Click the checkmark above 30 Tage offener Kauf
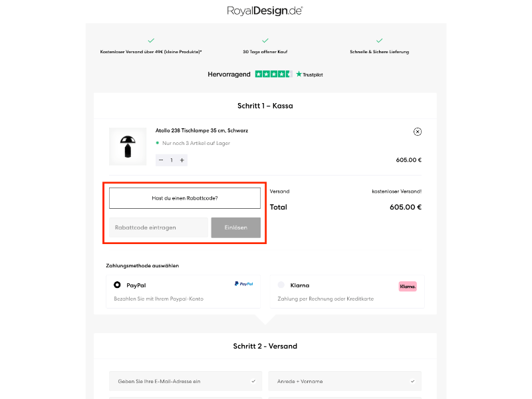Viewport: 532px width, 399px height. tap(265, 40)
